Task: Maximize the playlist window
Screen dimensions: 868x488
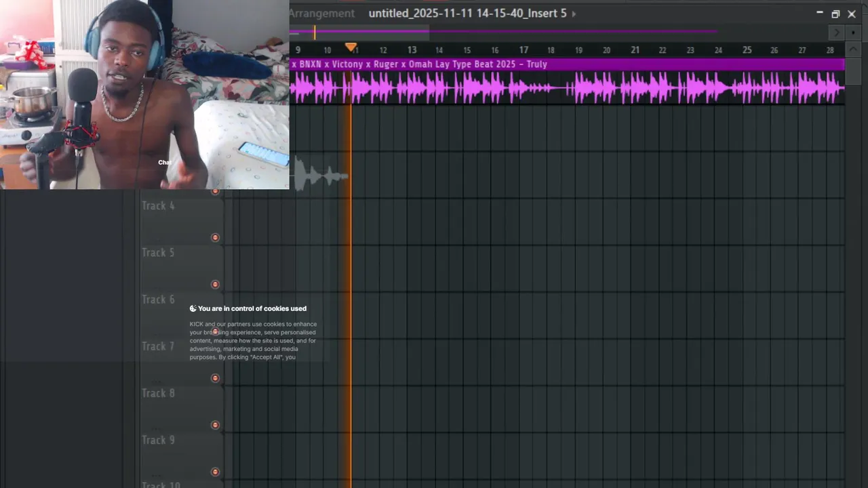Action: tap(835, 14)
